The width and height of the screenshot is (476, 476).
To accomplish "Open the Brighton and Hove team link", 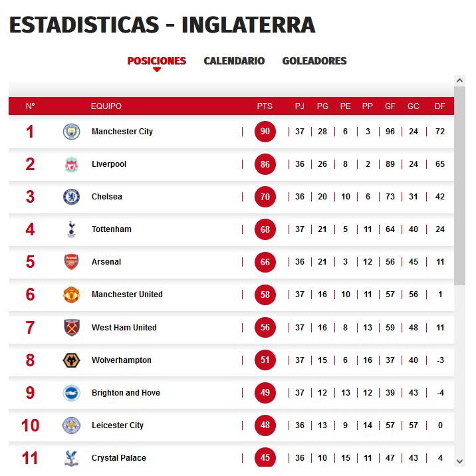I will 126,393.
